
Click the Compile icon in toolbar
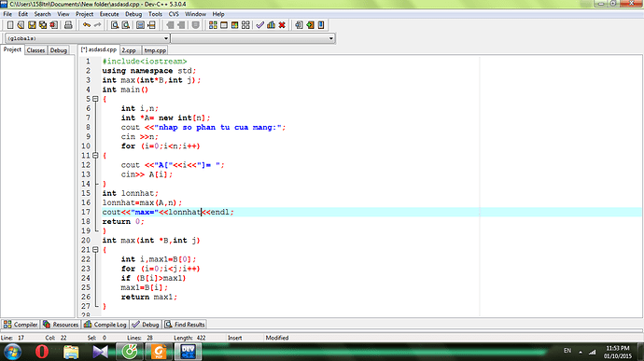(x=213, y=25)
